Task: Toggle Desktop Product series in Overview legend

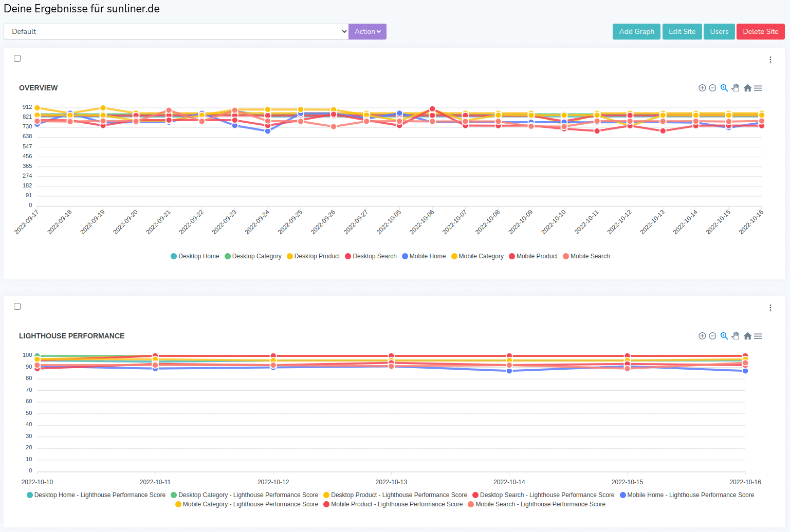Action: tap(314, 256)
